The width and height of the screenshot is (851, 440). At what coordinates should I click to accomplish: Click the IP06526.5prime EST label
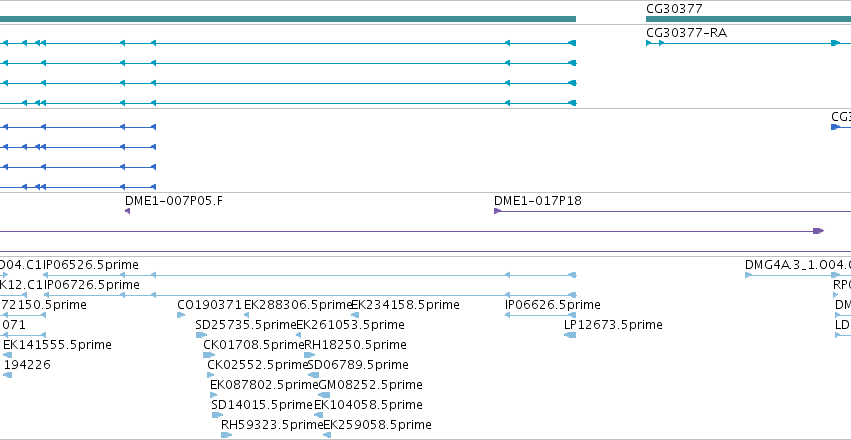pos(91,265)
